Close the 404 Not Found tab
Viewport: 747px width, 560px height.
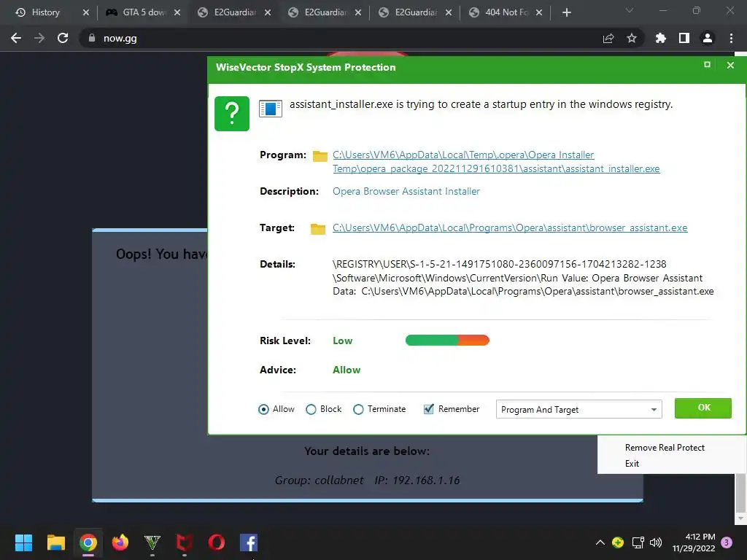tap(539, 12)
